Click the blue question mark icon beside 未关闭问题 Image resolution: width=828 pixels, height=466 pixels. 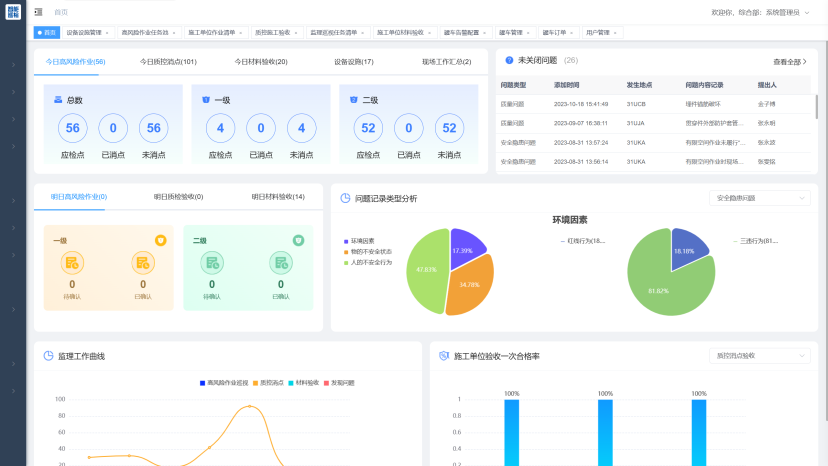(509, 61)
